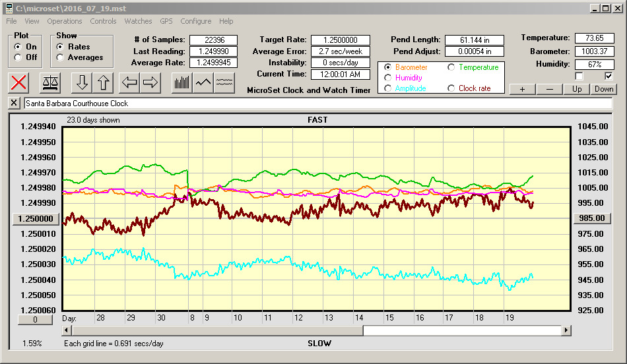Click the Santa Barbara Courthouse Clock field
The width and height of the screenshot is (627, 364).
tap(317, 104)
